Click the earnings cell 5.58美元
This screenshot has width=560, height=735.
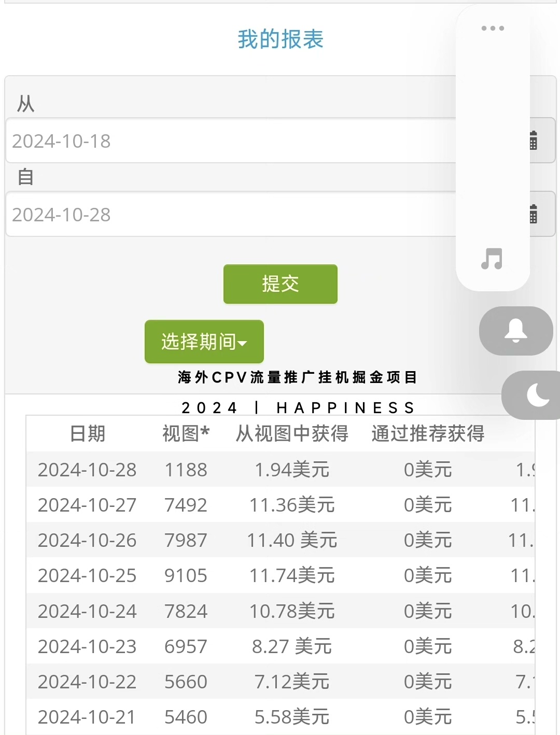[x=292, y=717]
